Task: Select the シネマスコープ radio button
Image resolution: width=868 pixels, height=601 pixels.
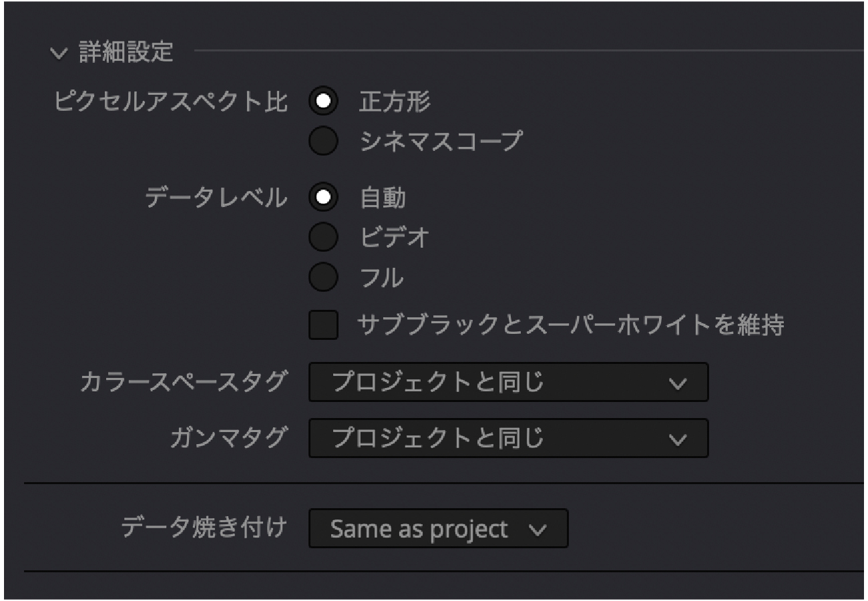Action: 323,141
